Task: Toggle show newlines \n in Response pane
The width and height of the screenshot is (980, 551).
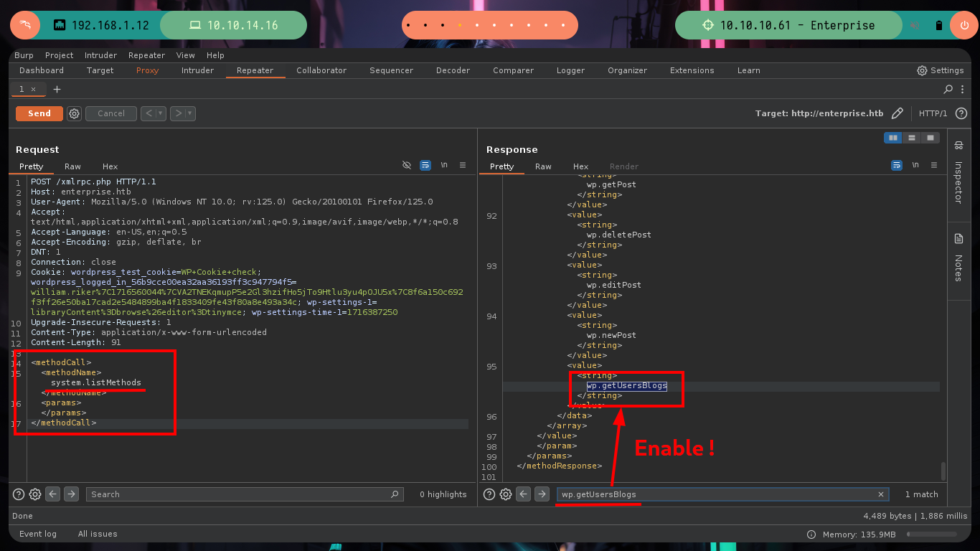Action: coord(915,165)
